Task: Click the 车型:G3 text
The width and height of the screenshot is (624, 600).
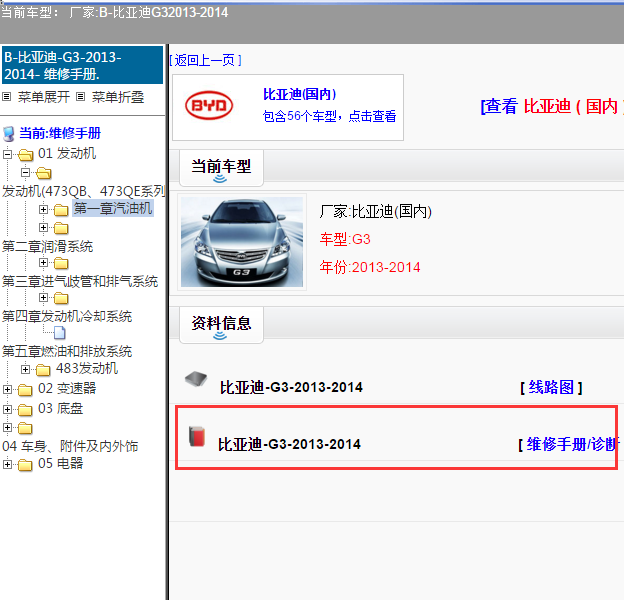Action: pos(345,239)
